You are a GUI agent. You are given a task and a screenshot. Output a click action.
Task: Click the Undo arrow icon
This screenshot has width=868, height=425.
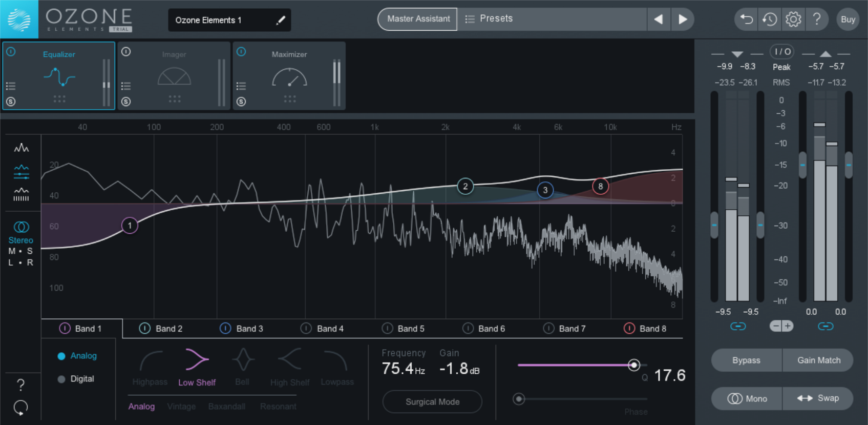tap(746, 19)
